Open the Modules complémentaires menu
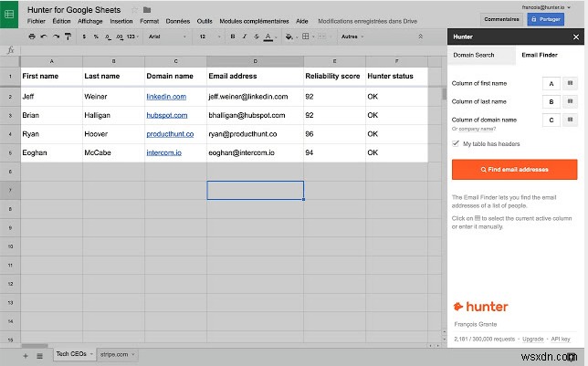This screenshot has height=366, width=588. (x=254, y=21)
